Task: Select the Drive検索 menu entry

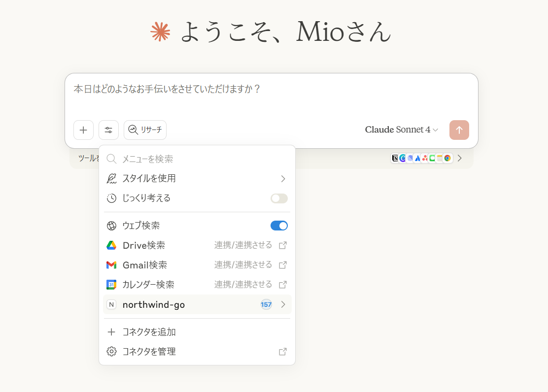Action: click(197, 245)
